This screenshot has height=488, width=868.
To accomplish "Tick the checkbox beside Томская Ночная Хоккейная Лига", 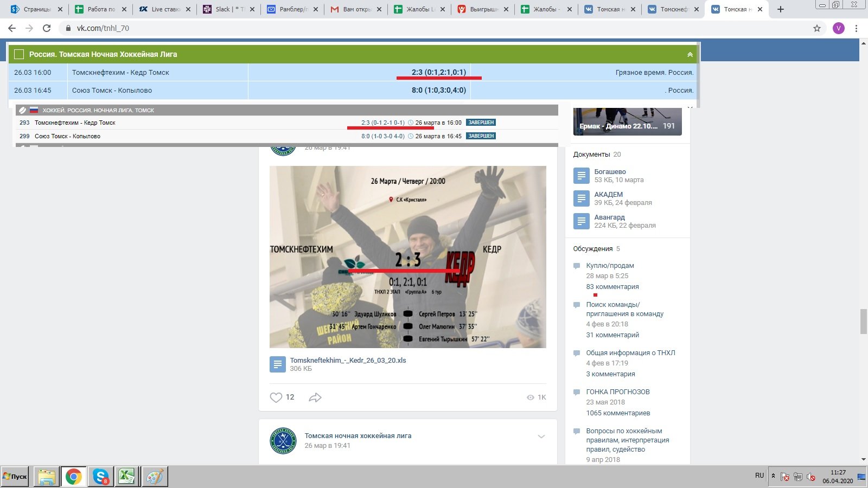I will pyautogui.click(x=19, y=54).
